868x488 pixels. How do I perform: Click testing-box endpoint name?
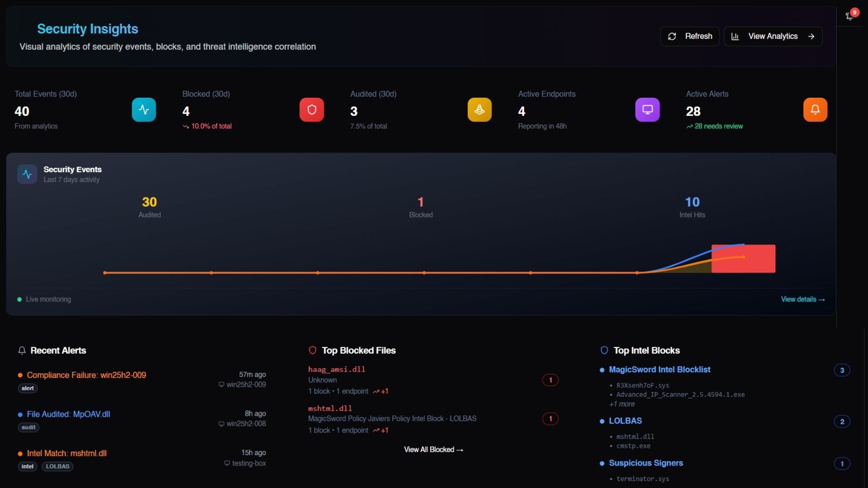249,463
